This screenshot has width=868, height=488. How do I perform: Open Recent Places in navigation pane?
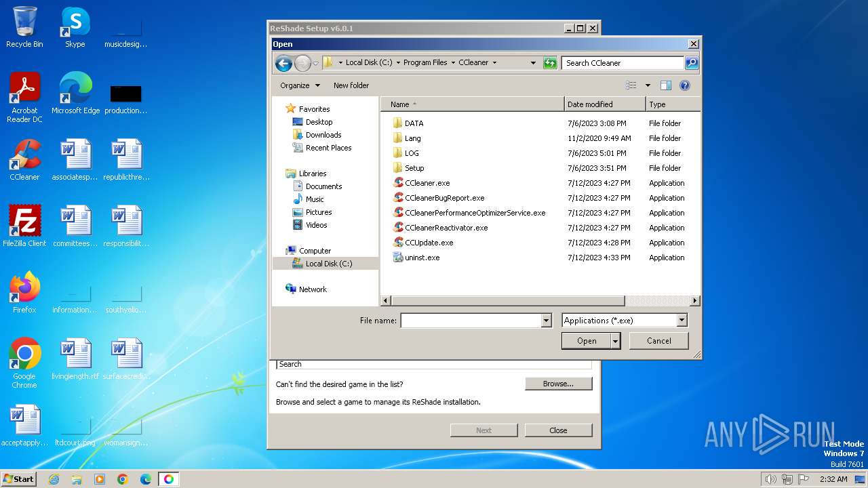pyautogui.click(x=328, y=148)
